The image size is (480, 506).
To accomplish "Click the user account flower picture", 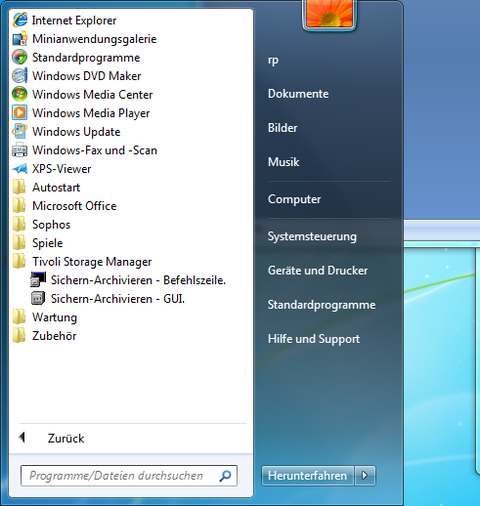I will (x=329, y=14).
